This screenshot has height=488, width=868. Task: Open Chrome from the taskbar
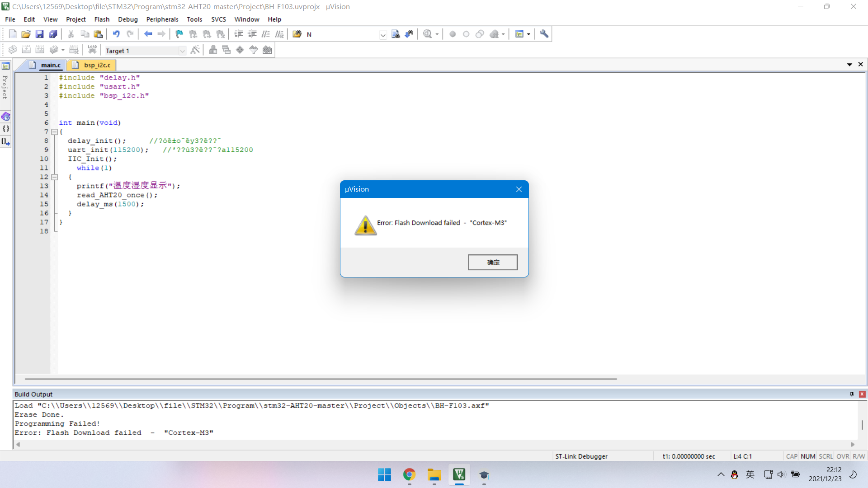point(410,475)
